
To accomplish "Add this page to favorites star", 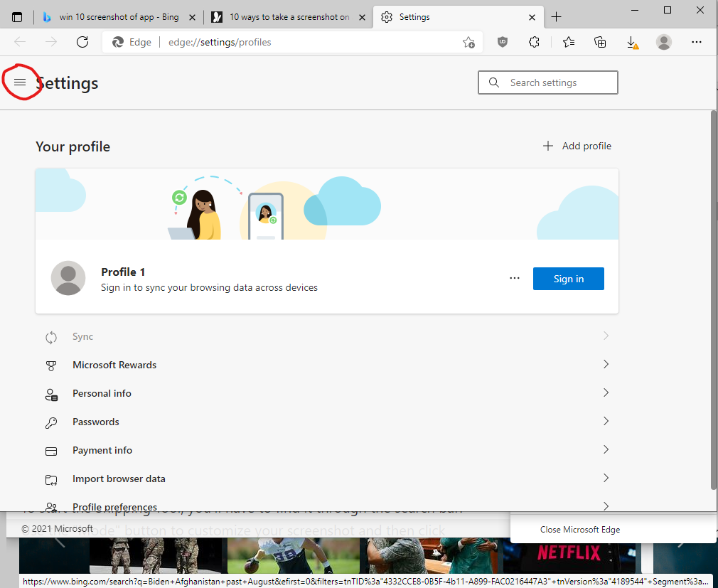I will pyautogui.click(x=468, y=42).
